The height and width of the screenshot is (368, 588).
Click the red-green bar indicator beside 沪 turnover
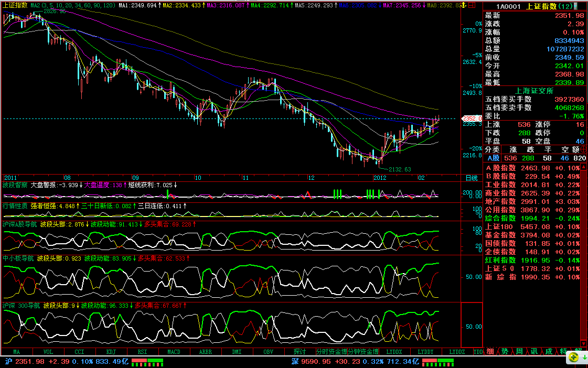147,362
